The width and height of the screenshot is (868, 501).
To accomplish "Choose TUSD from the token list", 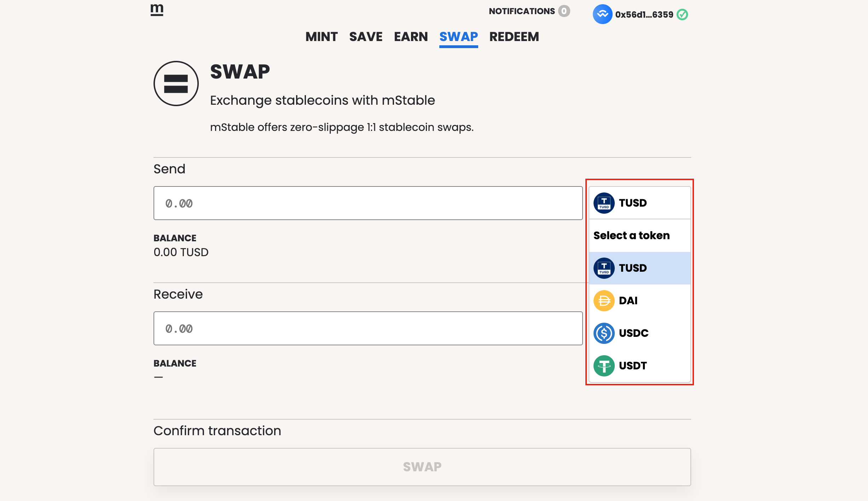I will click(x=640, y=268).
